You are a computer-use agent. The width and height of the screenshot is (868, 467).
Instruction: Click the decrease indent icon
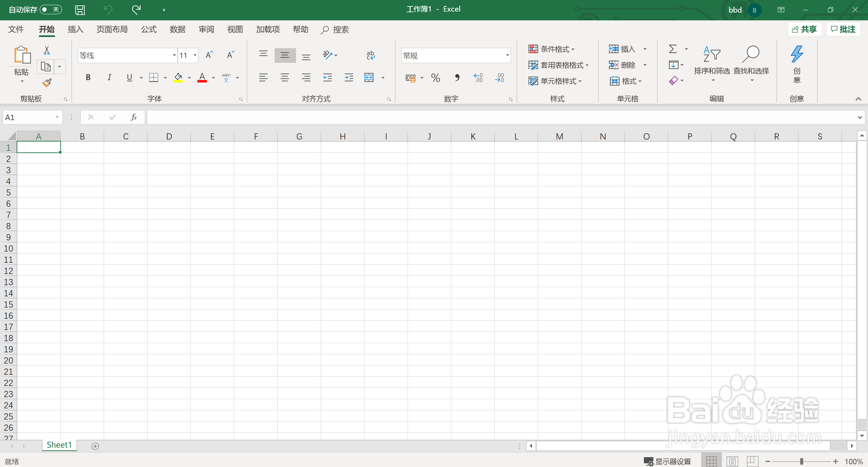tap(328, 77)
